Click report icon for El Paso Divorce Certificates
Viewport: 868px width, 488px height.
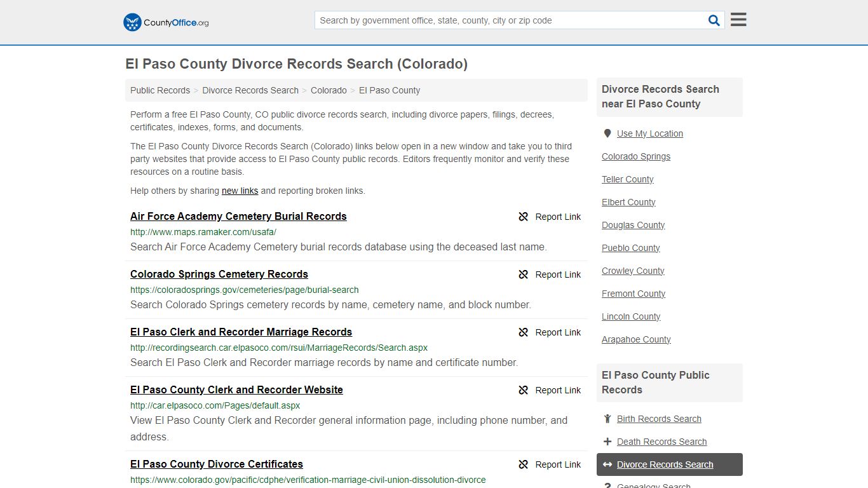523,464
